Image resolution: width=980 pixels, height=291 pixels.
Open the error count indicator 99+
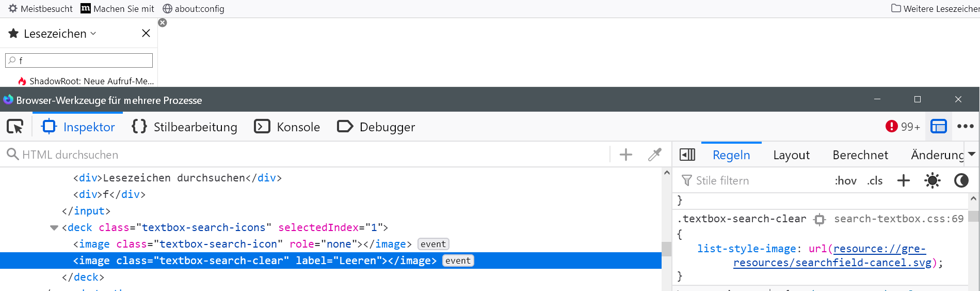pos(903,127)
